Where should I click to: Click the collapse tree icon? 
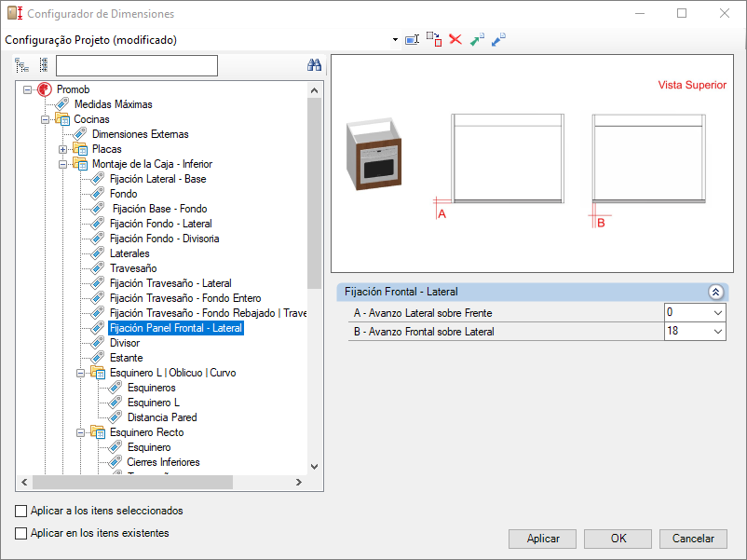pyautogui.click(x=44, y=65)
